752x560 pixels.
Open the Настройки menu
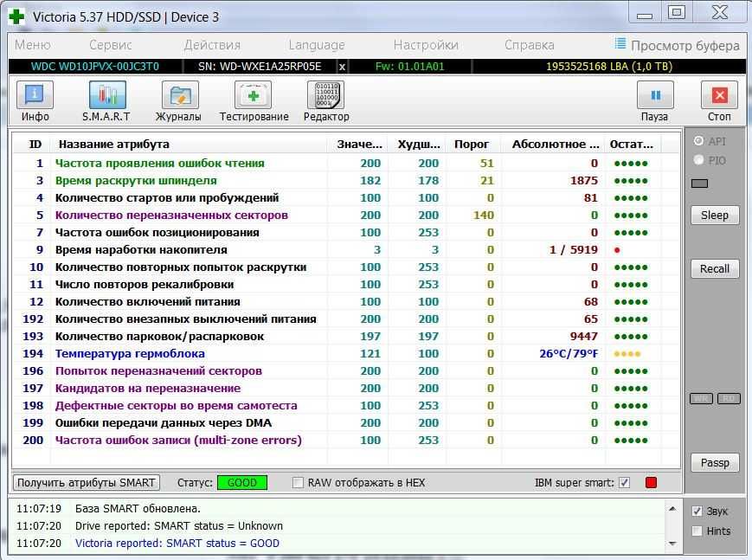tap(426, 45)
